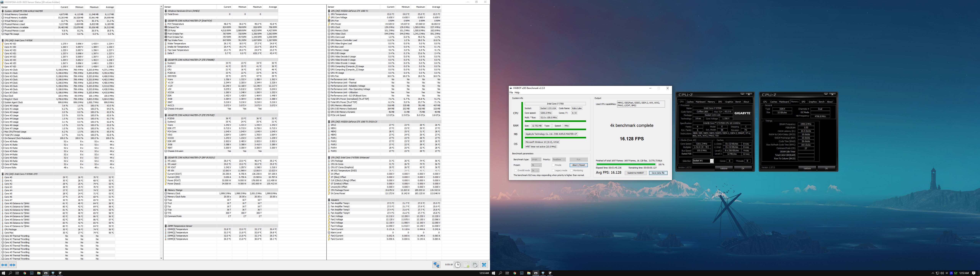The image size is (980, 276).
Task: Select the Aquaero sensor group header
Action: click(384, 200)
